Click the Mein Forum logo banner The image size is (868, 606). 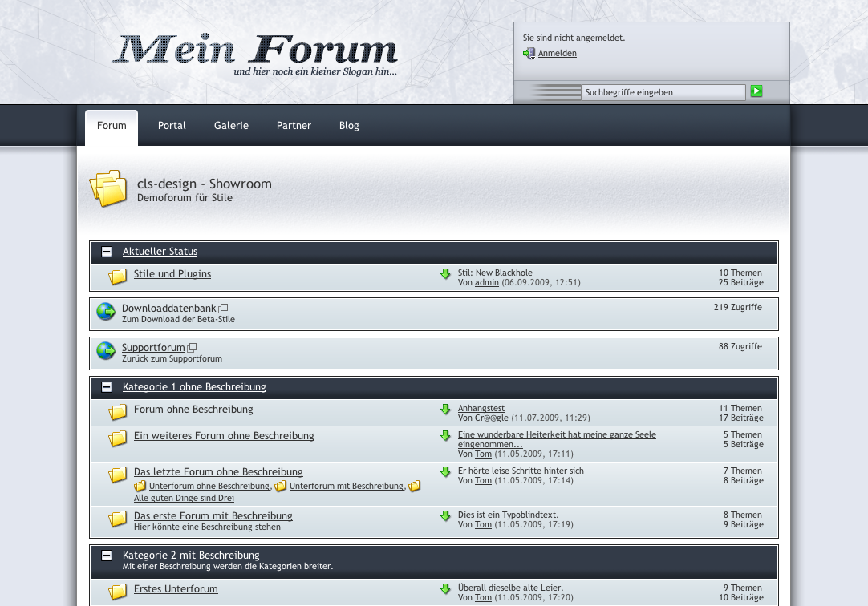pos(255,53)
